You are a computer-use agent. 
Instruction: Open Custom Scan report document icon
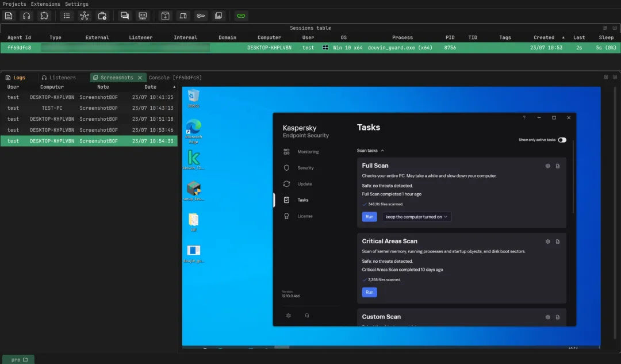point(558,317)
